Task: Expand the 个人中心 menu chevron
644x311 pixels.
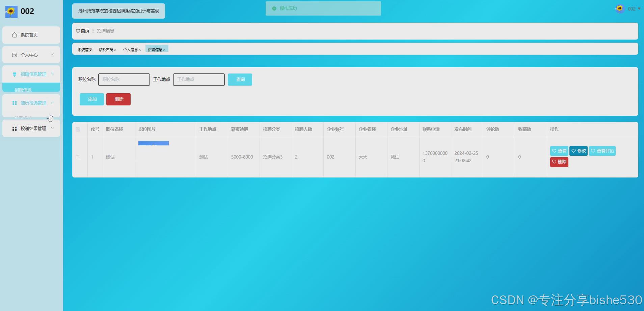Action: point(52,54)
